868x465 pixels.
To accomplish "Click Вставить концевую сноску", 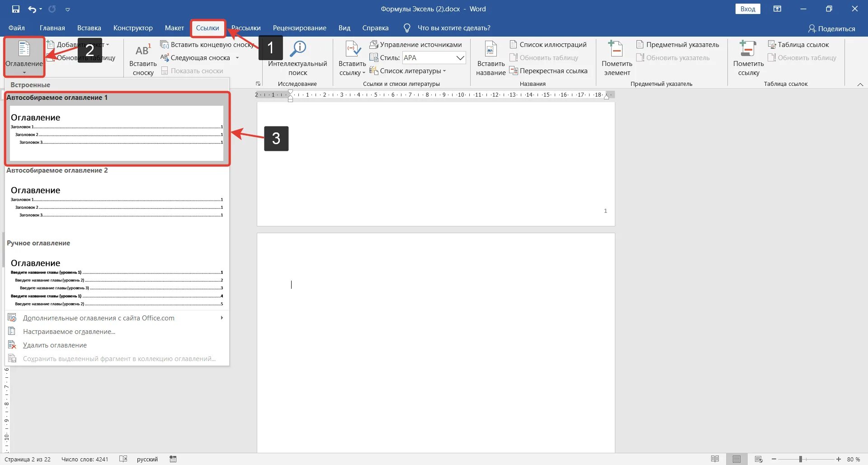I will (x=208, y=44).
